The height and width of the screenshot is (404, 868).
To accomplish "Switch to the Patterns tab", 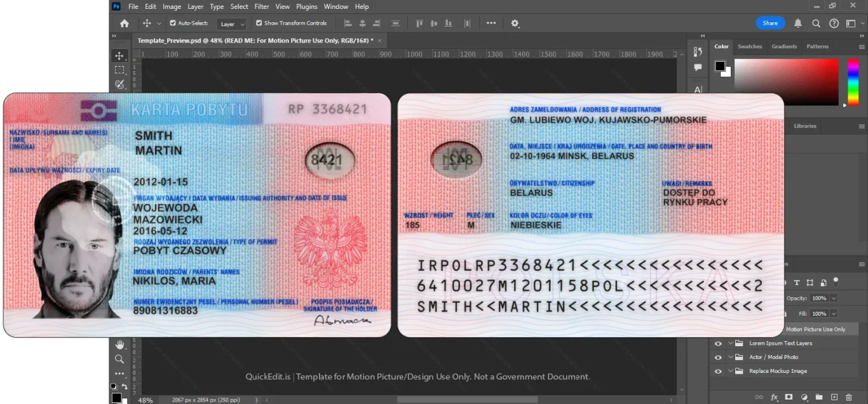I will point(817,46).
